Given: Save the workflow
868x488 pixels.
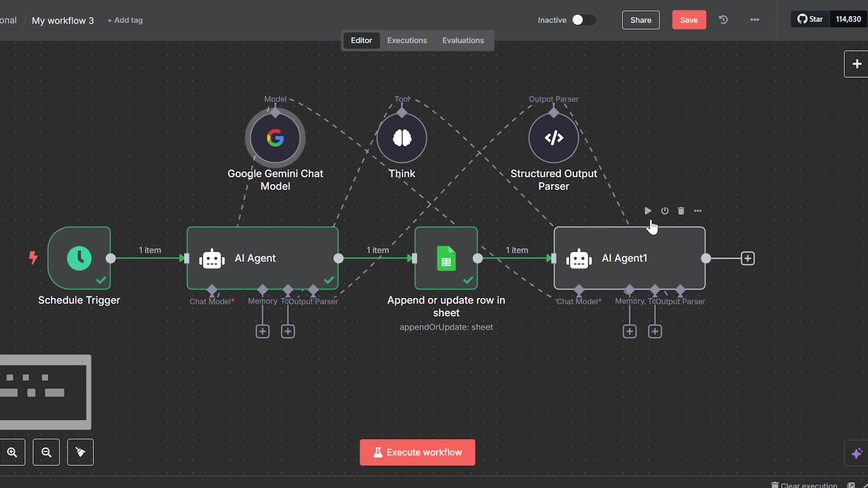Looking at the screenshot, I should 689,20.
